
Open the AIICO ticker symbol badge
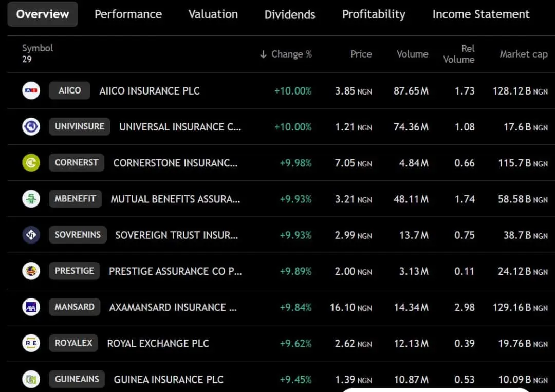pyautogui.click(x=70, y=90)
